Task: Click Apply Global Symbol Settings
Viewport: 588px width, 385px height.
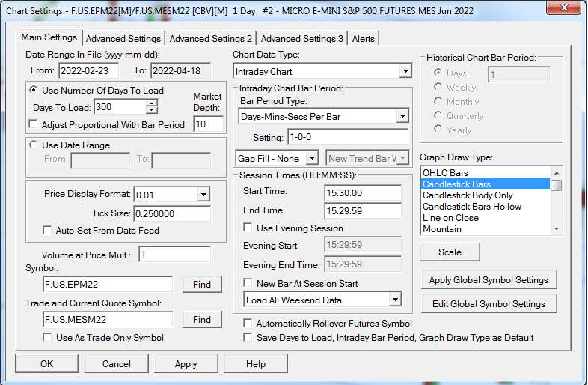Action: [x=489, y=280]
